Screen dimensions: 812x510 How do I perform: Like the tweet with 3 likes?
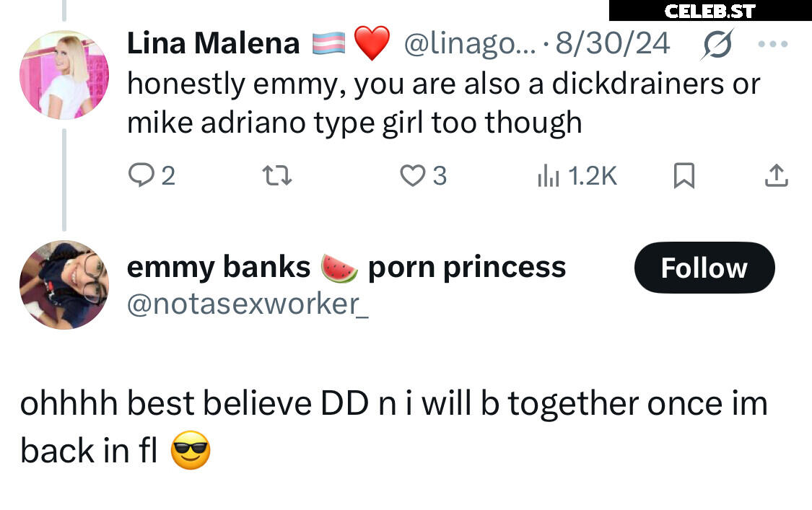click(x=412, y=175)
